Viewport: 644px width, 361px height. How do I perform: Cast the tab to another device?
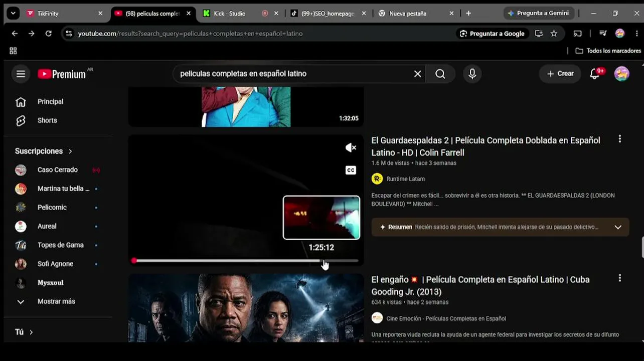[578, 34]
